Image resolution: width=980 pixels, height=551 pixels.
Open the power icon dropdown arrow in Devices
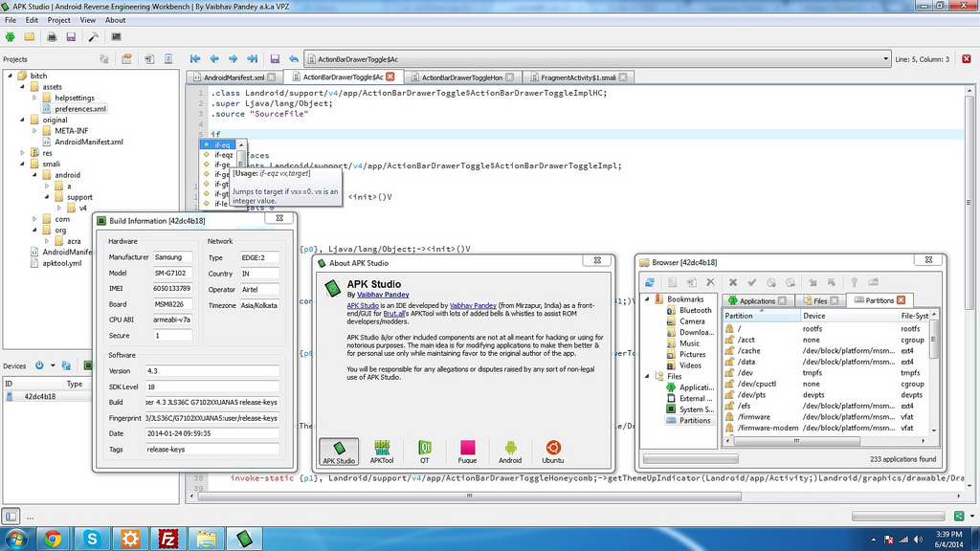point(53,365)
